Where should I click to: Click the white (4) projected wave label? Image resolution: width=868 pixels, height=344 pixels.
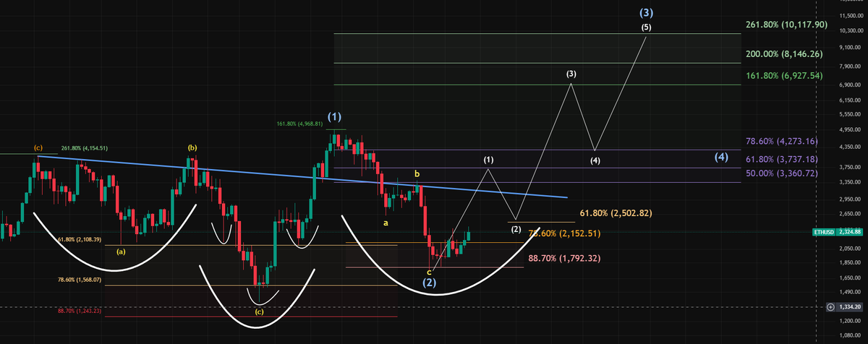[x=595, y=160]
